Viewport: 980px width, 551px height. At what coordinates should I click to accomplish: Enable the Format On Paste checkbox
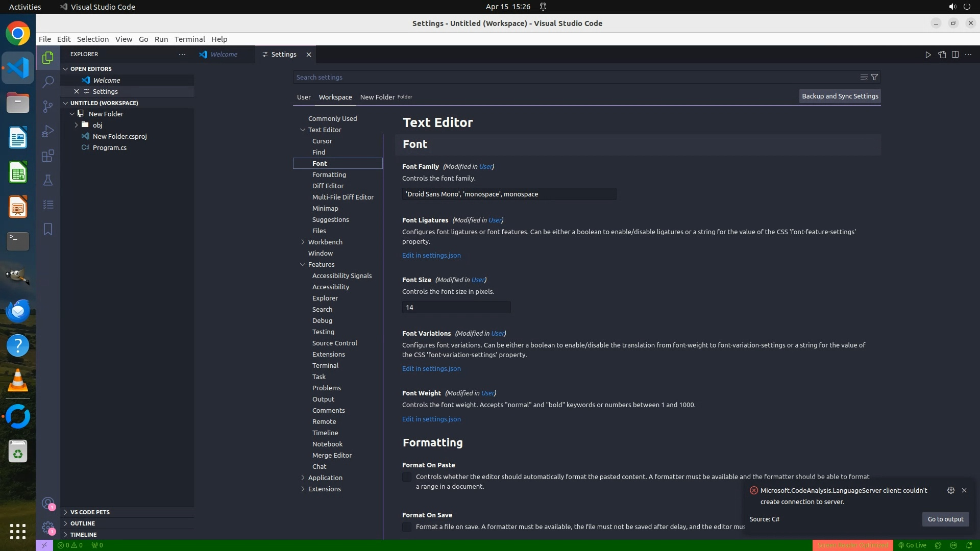[407, 477]
